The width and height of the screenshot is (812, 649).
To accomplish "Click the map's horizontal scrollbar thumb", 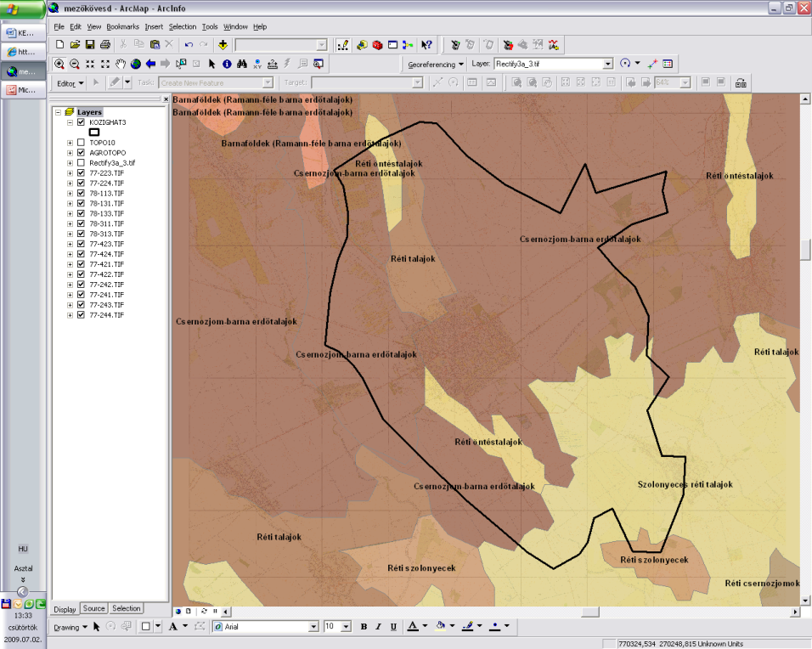I will (x=590, y=612).
